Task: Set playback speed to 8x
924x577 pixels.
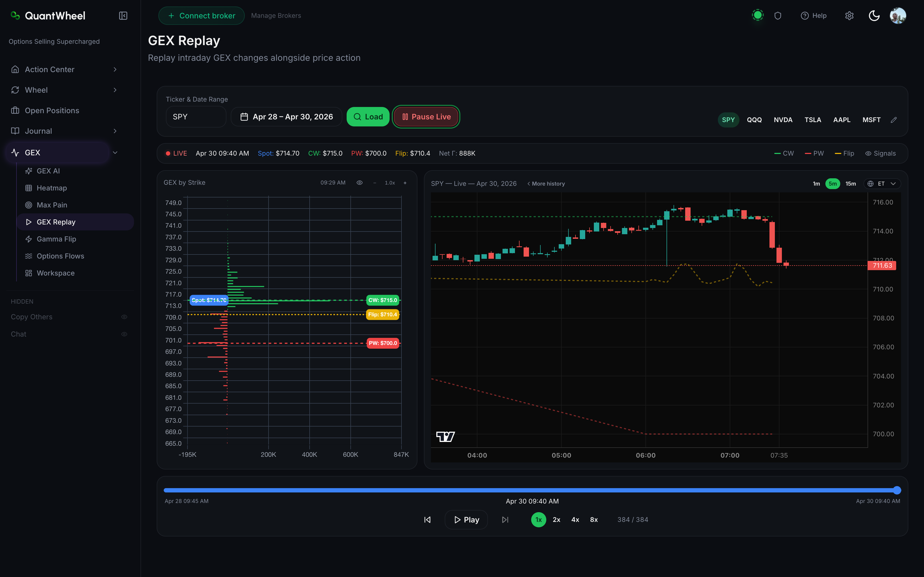Action: click(x=594, y=520)
